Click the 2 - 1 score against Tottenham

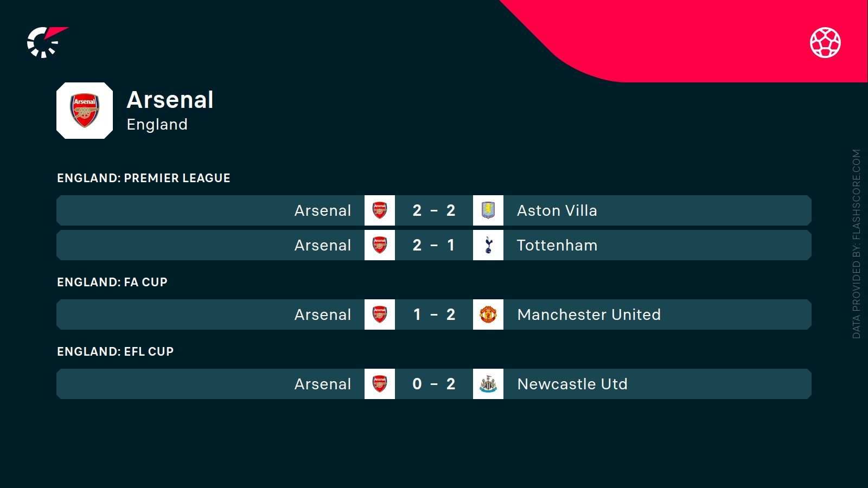point(434,245)
